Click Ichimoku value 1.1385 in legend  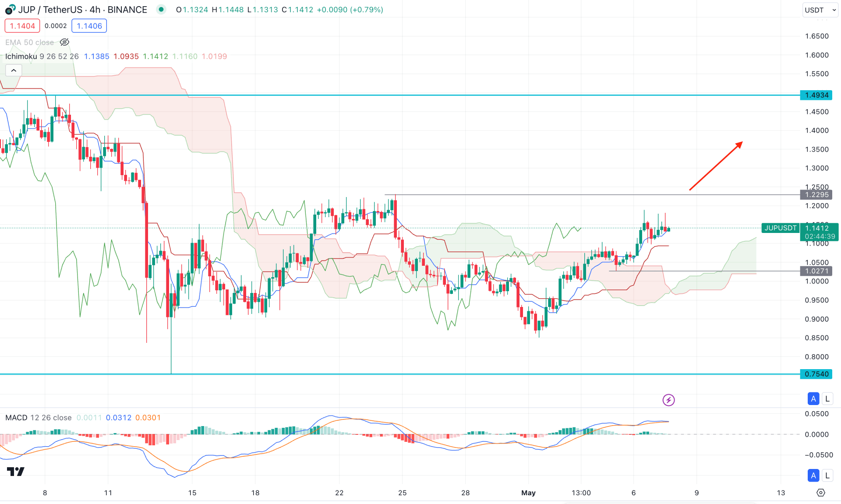point(97,56)
